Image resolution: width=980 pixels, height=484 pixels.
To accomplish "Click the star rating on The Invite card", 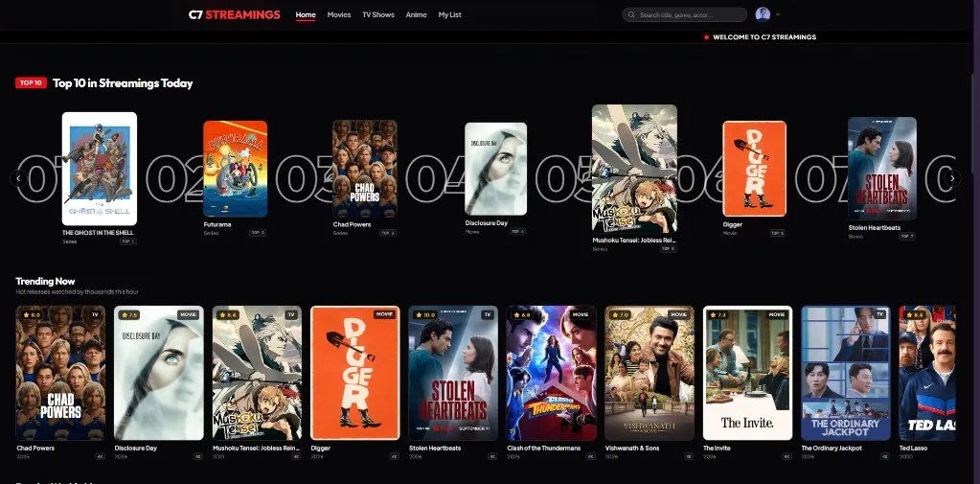I will [718, 314].
